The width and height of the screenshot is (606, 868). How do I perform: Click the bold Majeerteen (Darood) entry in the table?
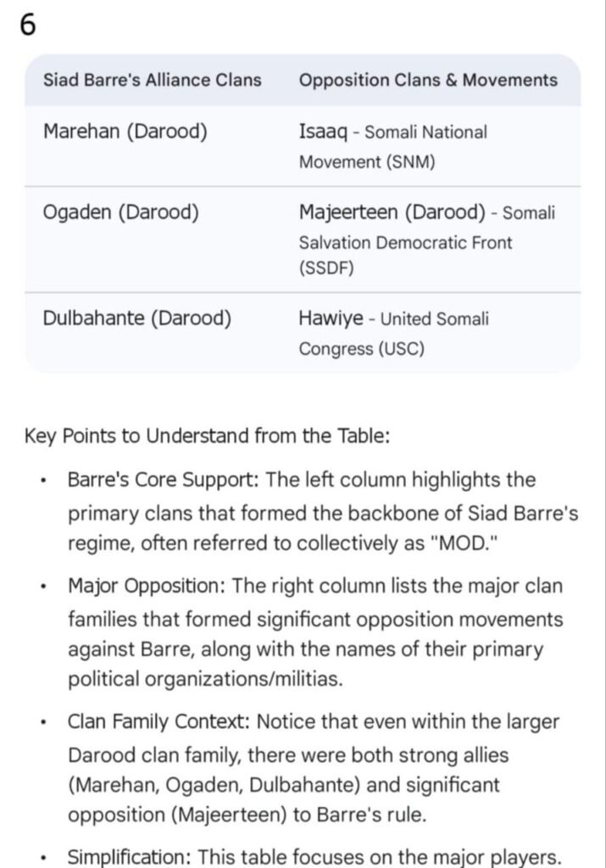coord(392,212)
